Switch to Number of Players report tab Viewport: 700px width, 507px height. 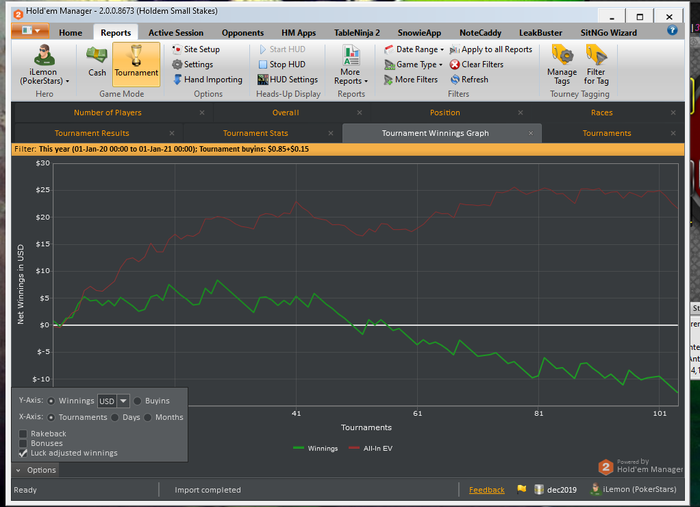point(108,112)
